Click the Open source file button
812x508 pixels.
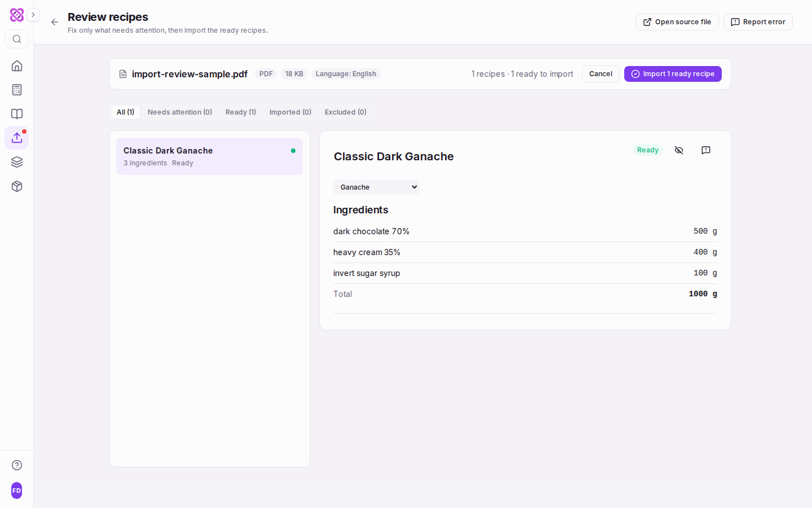(x=677, y=22)
